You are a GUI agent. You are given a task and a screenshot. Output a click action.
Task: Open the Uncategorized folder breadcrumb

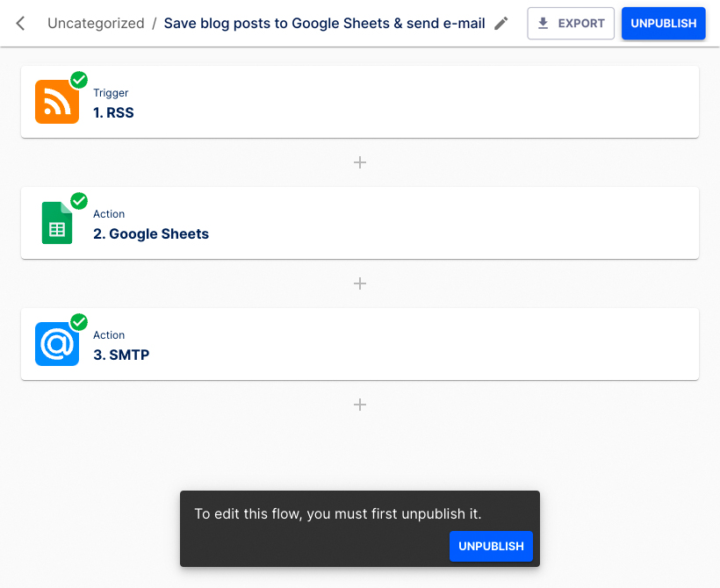point(96,24)
